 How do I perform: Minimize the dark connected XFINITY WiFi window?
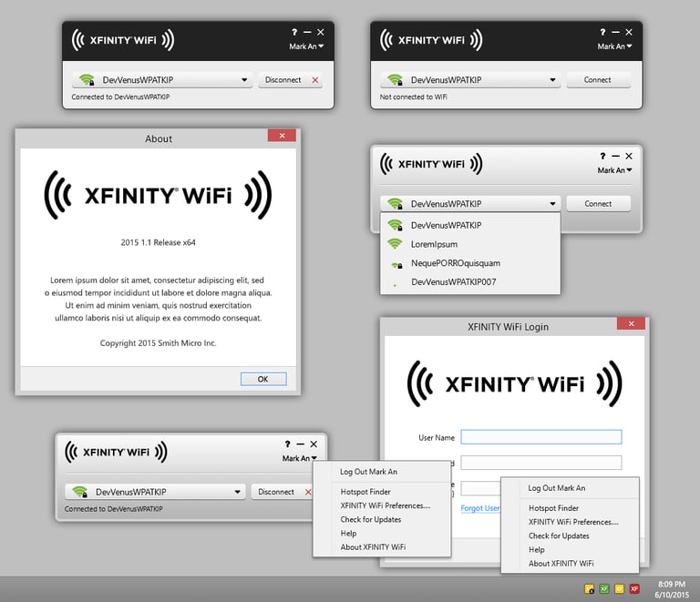(307, 32)
